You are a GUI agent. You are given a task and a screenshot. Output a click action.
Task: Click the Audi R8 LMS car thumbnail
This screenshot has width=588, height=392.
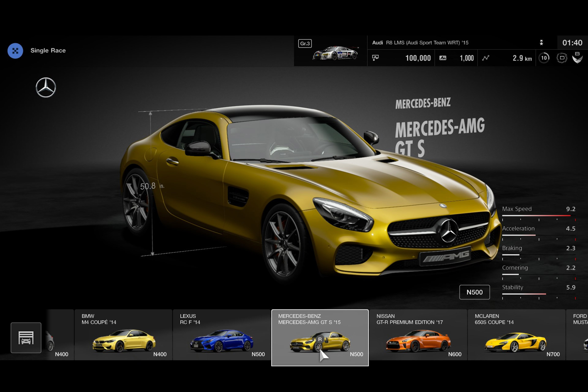point(336,53)
